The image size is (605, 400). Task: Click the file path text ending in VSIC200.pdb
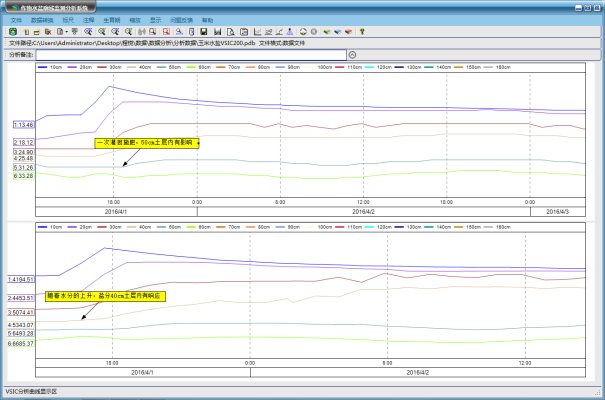132,43
